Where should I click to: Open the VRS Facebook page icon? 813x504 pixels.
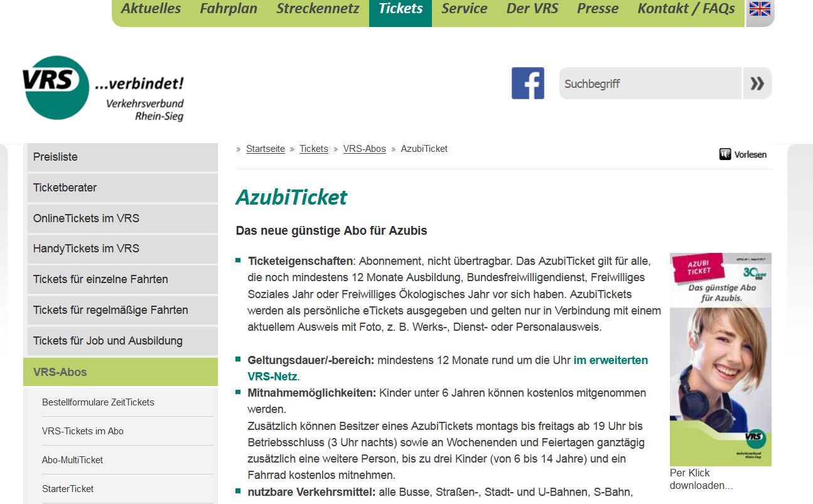click(x=528, y=83)
